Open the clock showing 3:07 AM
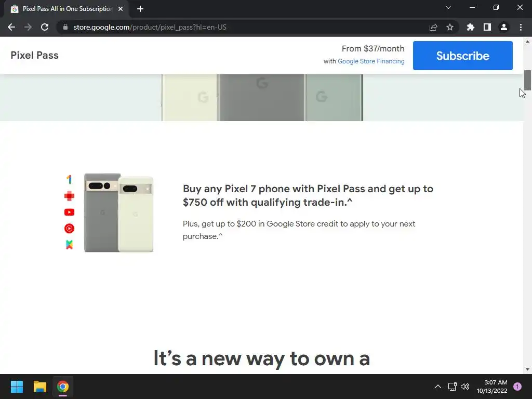Viewport: 532px width, 399px height. (x=492, y=387)
